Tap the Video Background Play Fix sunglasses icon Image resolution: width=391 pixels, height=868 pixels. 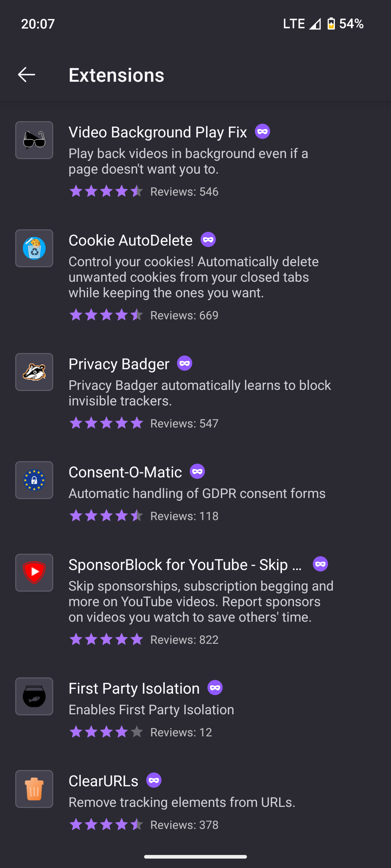34,140
